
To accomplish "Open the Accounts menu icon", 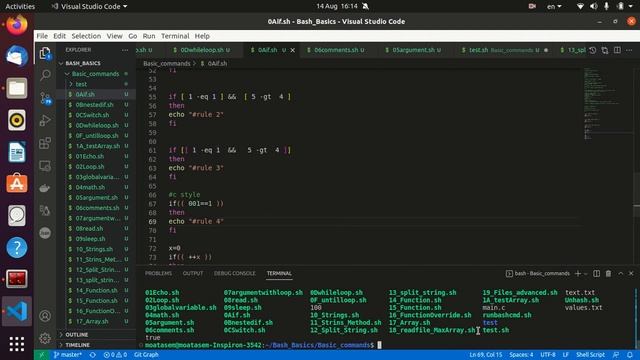I will (45, 316).
